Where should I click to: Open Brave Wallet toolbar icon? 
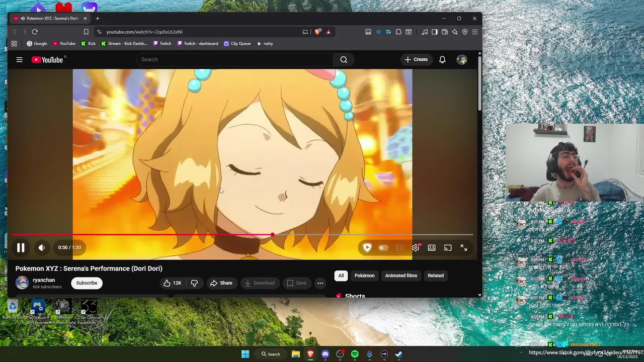pos(445,32)
